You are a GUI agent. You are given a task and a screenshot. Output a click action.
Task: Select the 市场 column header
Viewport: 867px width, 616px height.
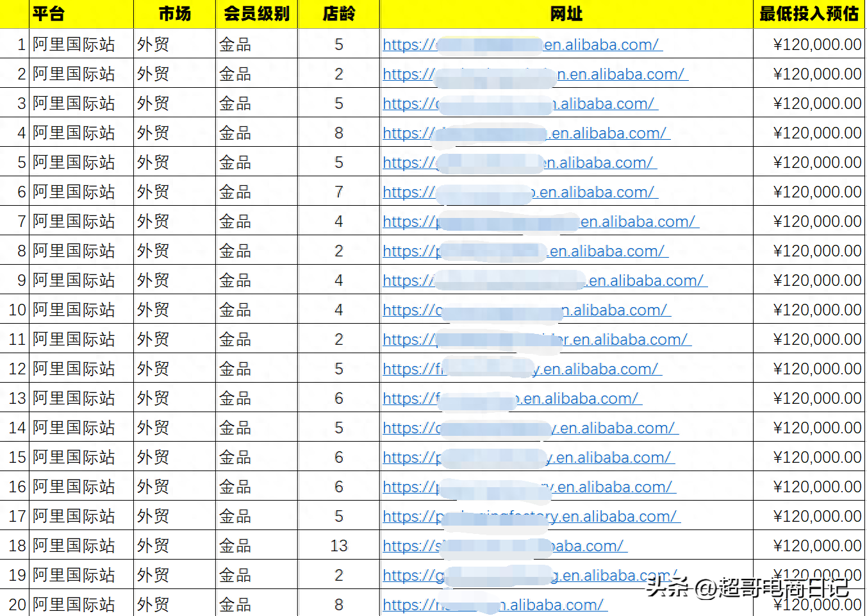coord(174,13)
